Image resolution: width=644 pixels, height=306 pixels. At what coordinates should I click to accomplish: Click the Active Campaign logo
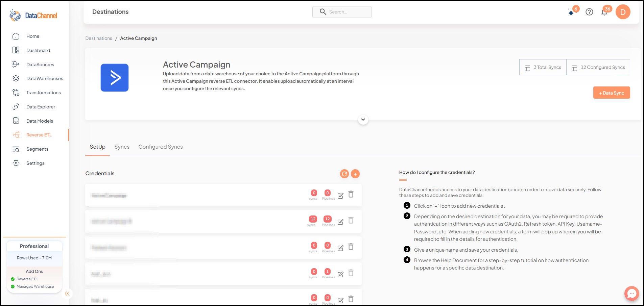point(115,78)
